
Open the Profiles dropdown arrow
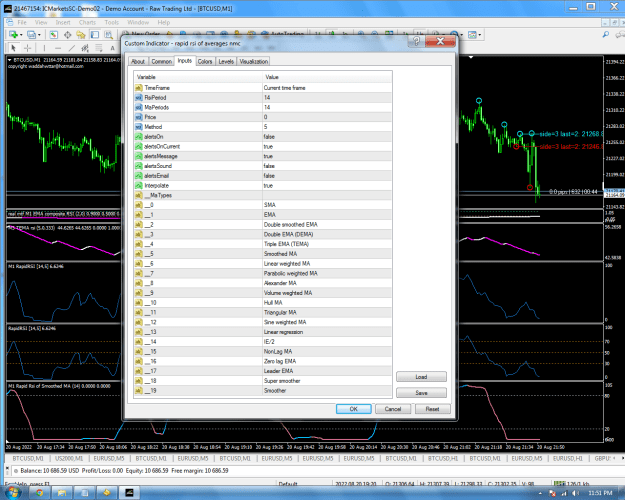pyautogui.click(x=39, y=35)
